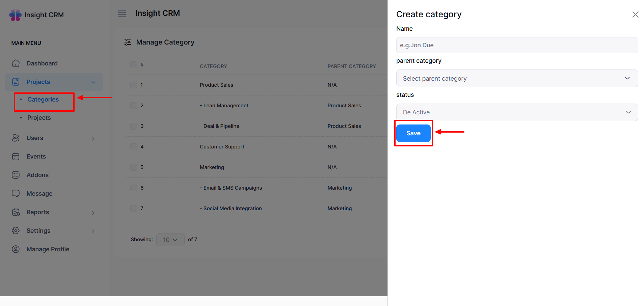644x306 pixels.
Task: Click the Dashboard home icon
Action: click(16, 63)
